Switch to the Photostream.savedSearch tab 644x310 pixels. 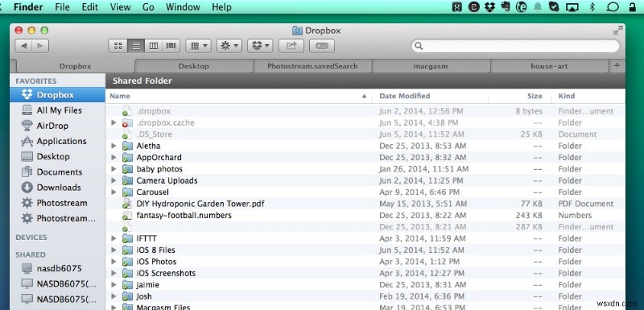(312, 66)
